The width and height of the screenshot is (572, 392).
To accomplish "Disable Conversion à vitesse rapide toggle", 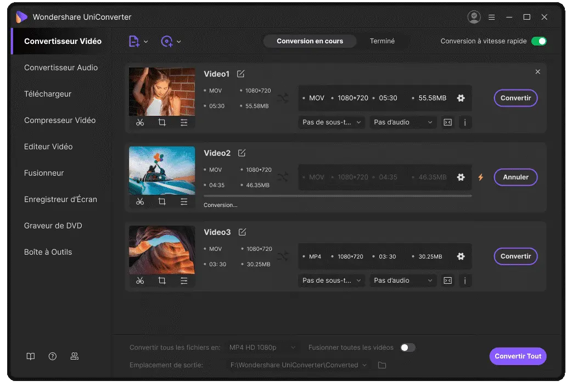I will click(539, 41).
